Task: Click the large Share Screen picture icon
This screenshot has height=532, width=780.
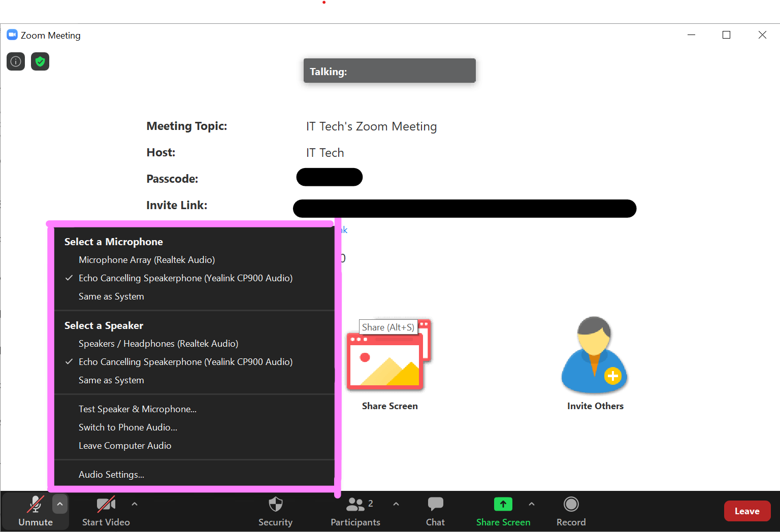Action: pos(389,355)
